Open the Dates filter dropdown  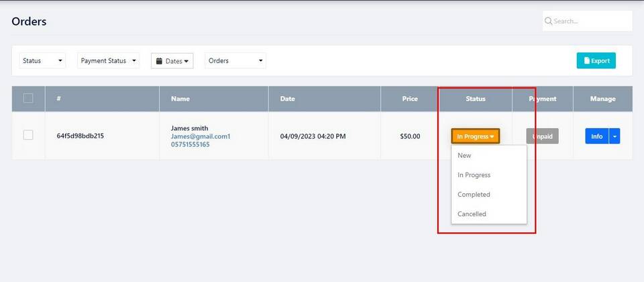(172, 61)
